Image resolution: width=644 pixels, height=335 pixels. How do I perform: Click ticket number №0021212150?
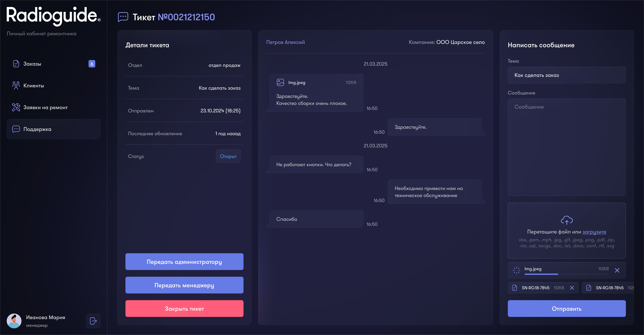186,17
